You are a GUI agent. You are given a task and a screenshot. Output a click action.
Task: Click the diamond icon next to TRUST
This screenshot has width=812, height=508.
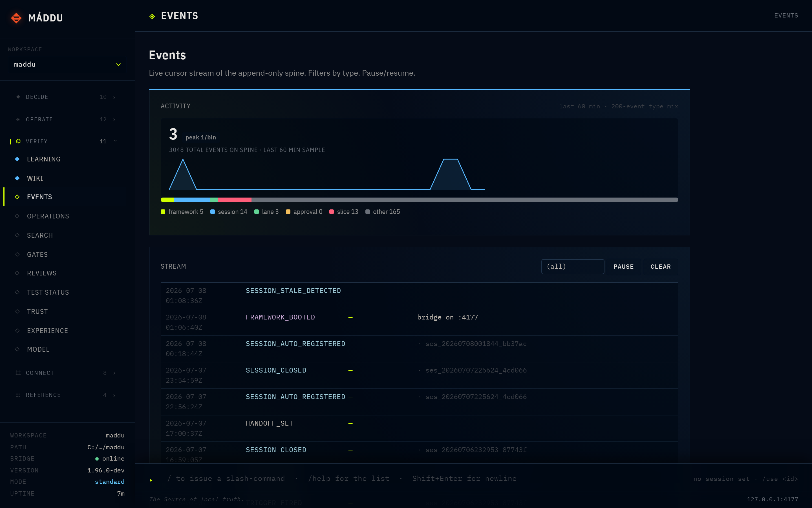(x=17, y=312)
